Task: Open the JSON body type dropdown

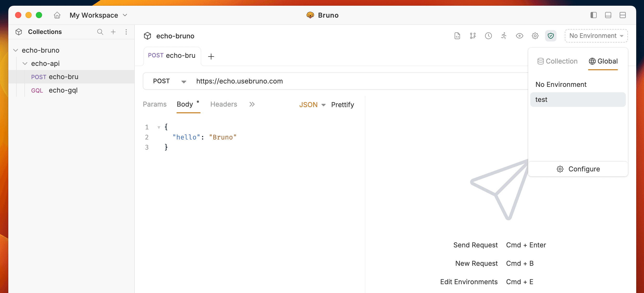Action: coord(312,105)
